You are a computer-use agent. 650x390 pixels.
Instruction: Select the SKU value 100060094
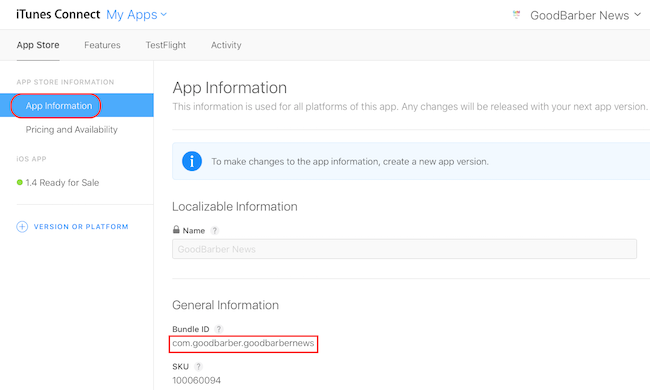tap(196, 380)
